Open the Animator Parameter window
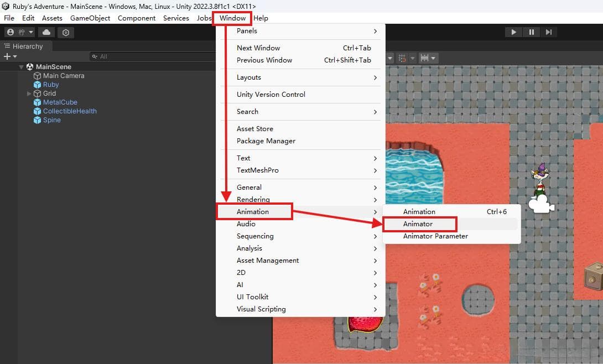 click(x=451, y=236)
